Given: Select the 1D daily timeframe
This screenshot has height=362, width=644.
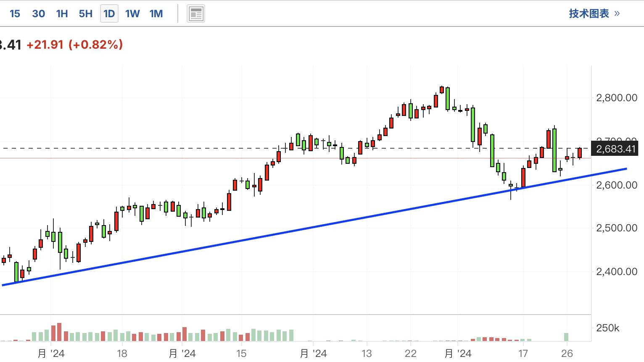Looking at the screenshot, I should (x=109, y=14).
